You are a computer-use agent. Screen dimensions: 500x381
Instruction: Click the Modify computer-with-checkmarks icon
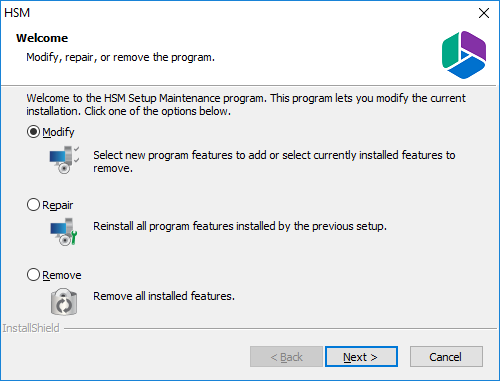(x=65, y=160)
